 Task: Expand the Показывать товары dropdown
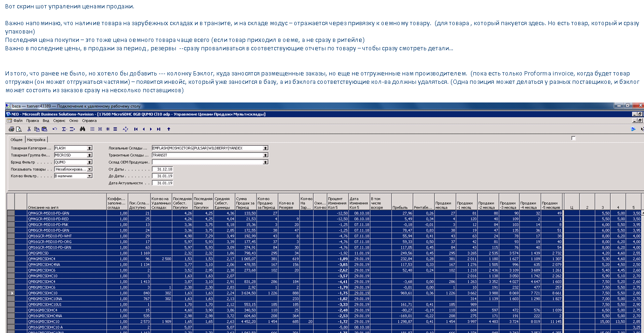click(x=90, y=169)
